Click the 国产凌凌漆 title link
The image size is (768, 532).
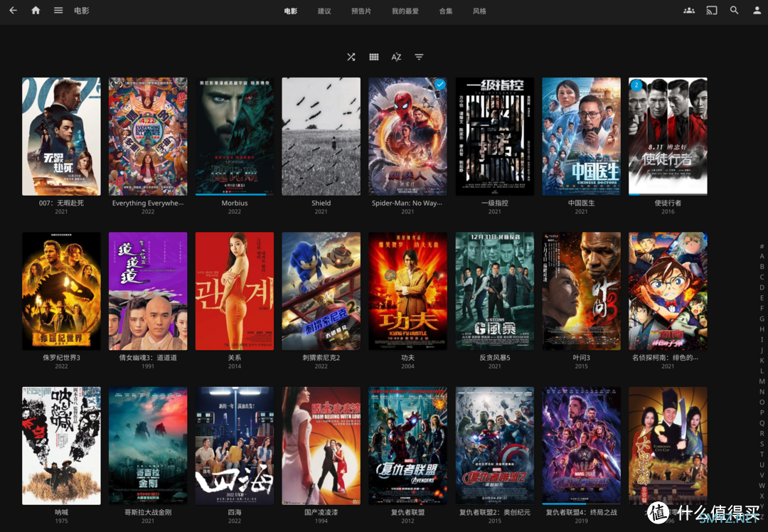321,512
